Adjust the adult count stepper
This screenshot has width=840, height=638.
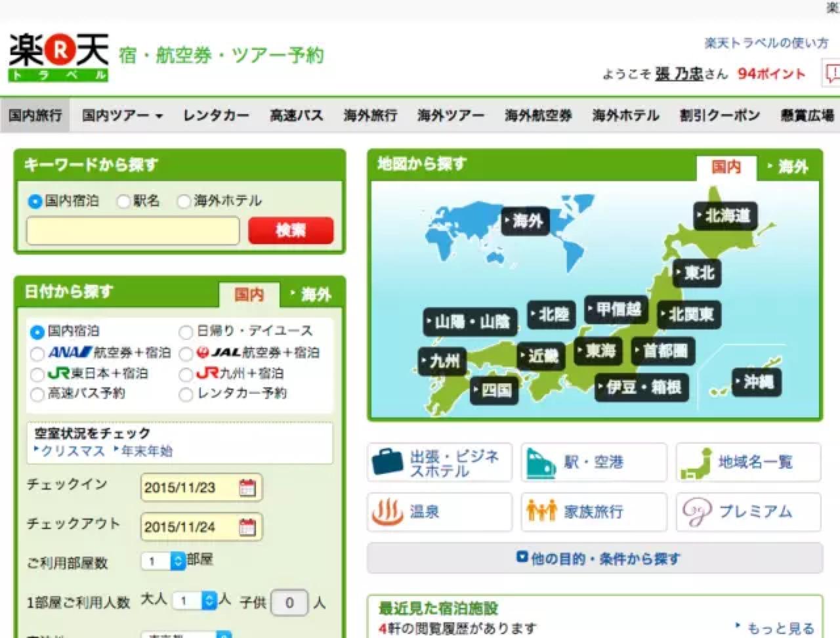[x=209, y=599]
